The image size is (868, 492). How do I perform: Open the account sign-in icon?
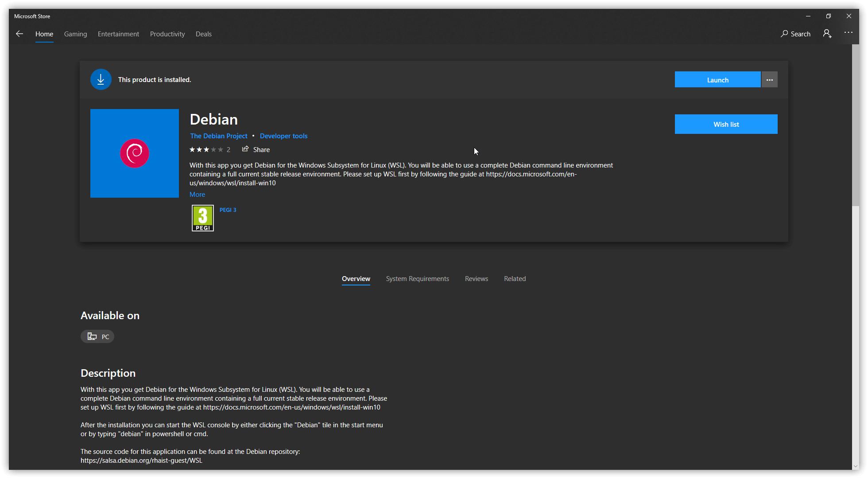pyautogui.click(x=827, y=34)
